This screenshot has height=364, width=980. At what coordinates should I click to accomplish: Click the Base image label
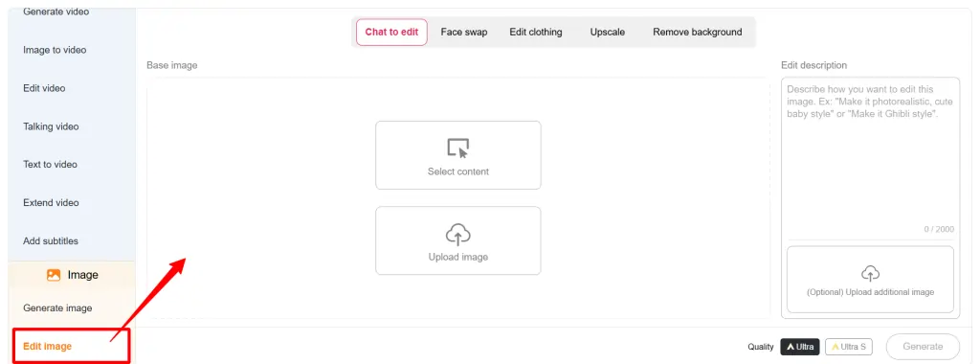tap(172, 65)
